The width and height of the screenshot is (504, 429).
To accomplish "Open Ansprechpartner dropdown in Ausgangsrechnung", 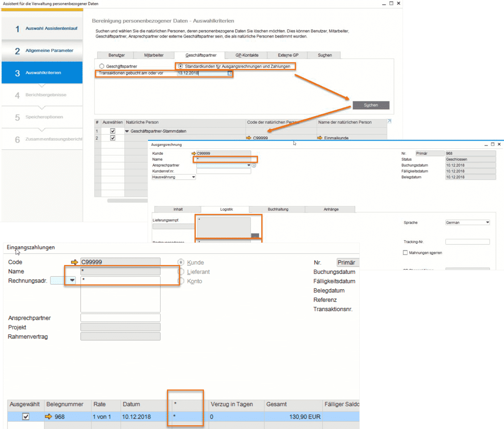I will [x=249, y=165].
